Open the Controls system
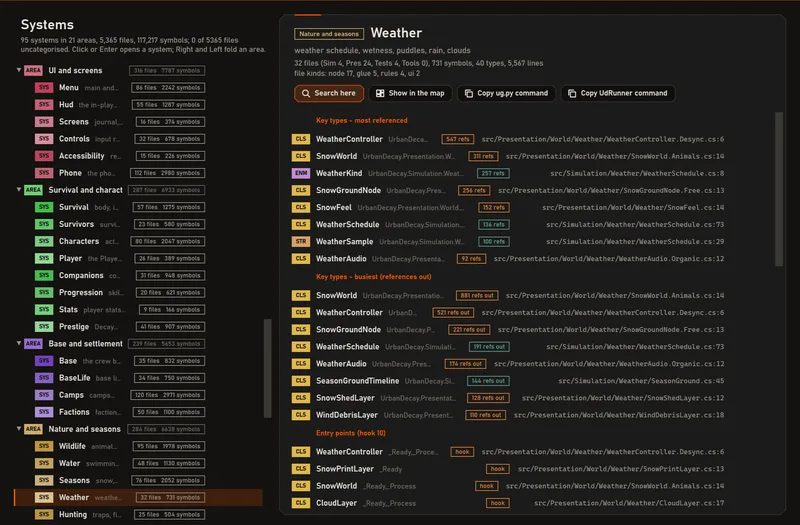This screenshot has height=525, width=800. [x=138, y=139]
